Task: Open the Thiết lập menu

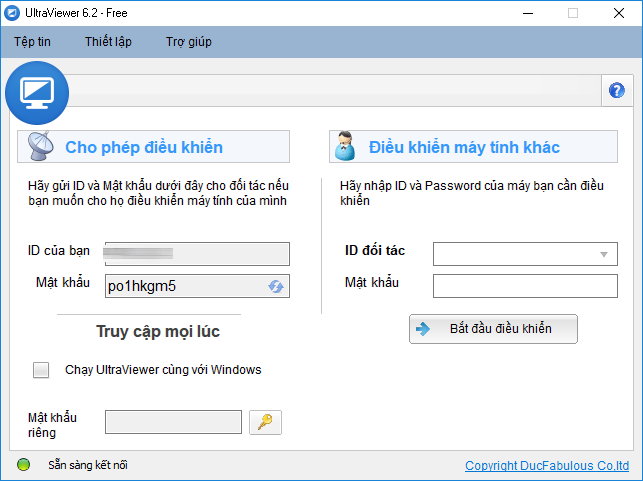Action: [108, 42]
